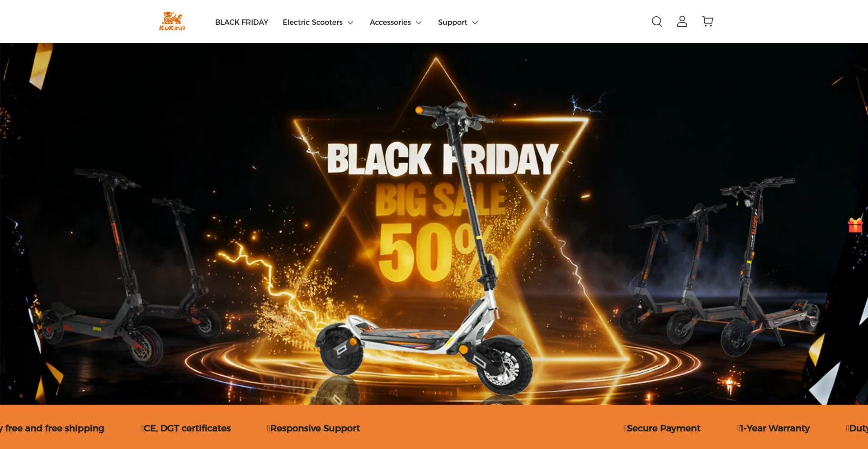Click the KuKirin logo

coord(172,21)
